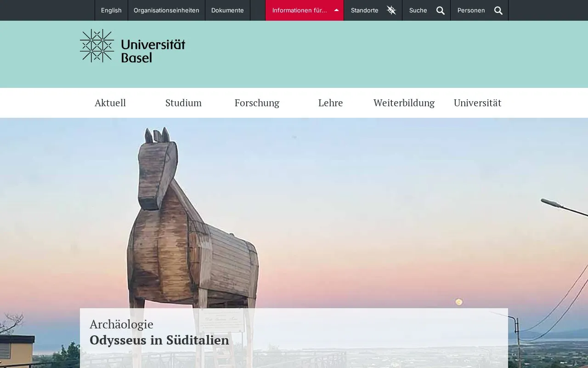Click the Archäologie category label
Viewport: 588px width, 368px height.
pyautogui.click(x=121, y=324)
